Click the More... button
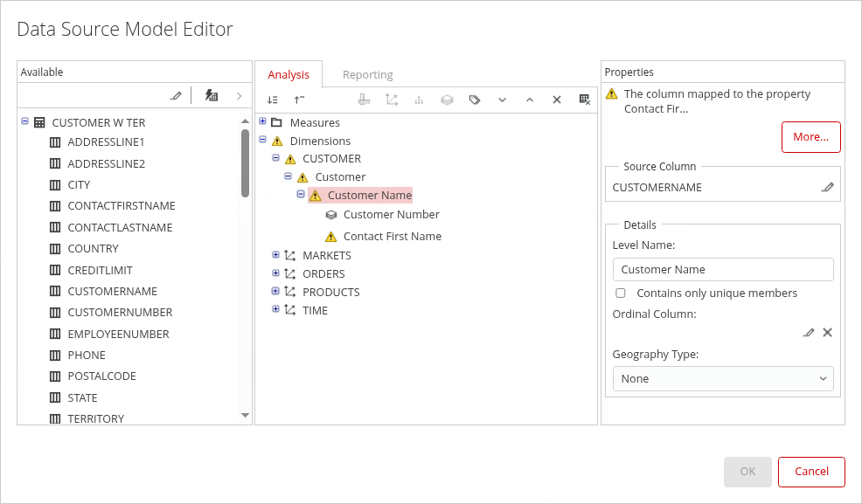This screenshot has height=504, width=862. 810,137
